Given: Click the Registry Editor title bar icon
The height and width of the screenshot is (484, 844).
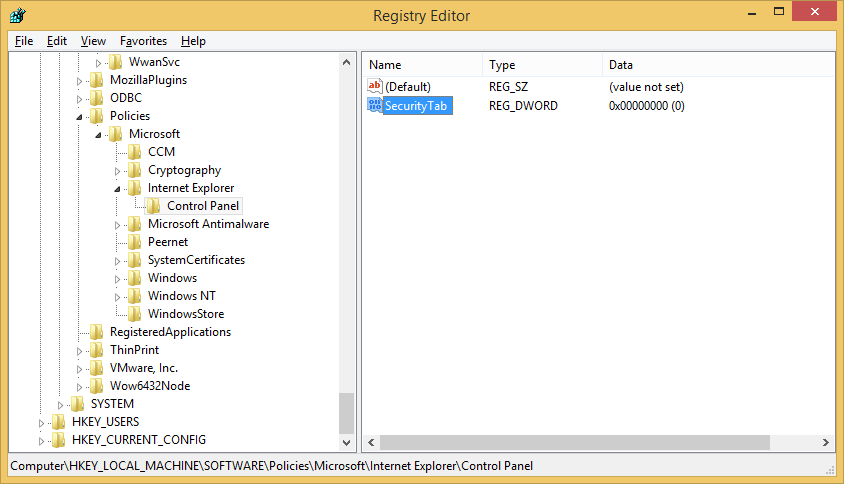Looking at the screenshot, I should [x=17, y=15].
